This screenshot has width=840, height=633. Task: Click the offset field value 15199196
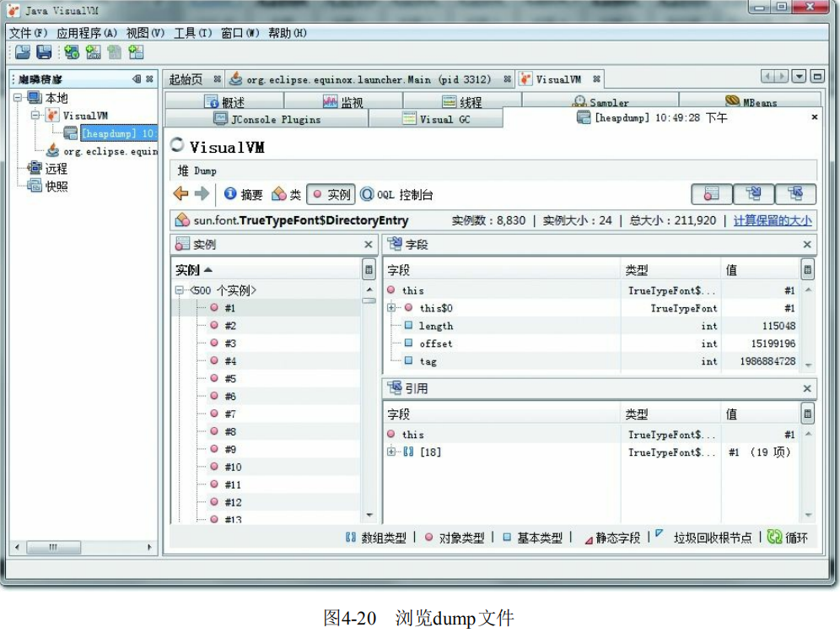pyautogui.click(x=773, y=343)
